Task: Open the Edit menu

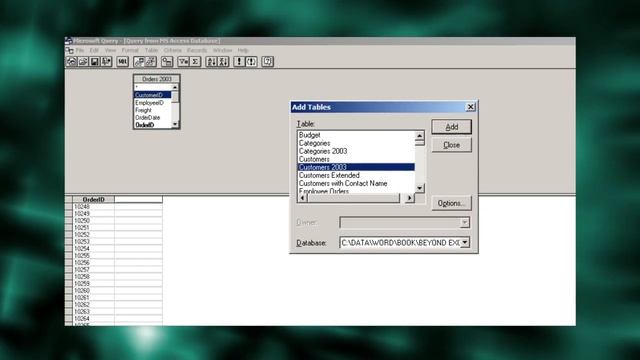Action: pyautogui.click(x=94, y=50)
